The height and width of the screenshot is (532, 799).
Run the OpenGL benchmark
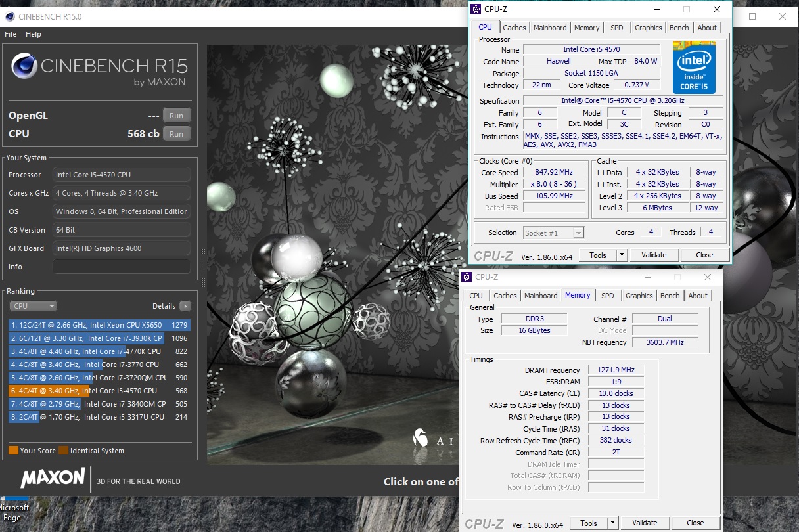[x=176, y=115]
